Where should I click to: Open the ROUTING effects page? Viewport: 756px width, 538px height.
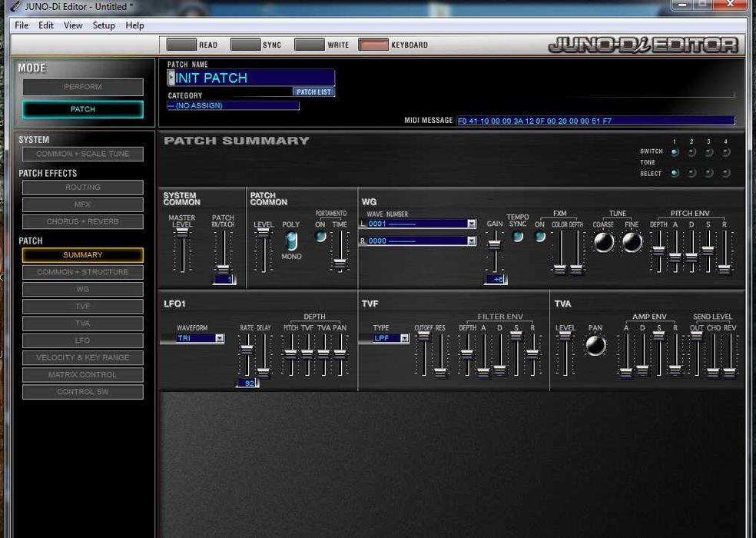pos(83,188)
